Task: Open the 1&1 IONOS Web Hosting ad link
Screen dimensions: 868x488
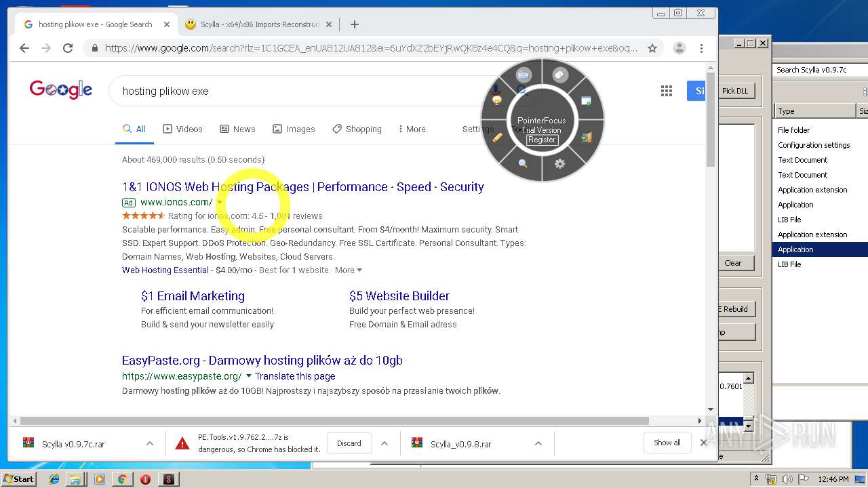Action: click(x=303, y=187)
